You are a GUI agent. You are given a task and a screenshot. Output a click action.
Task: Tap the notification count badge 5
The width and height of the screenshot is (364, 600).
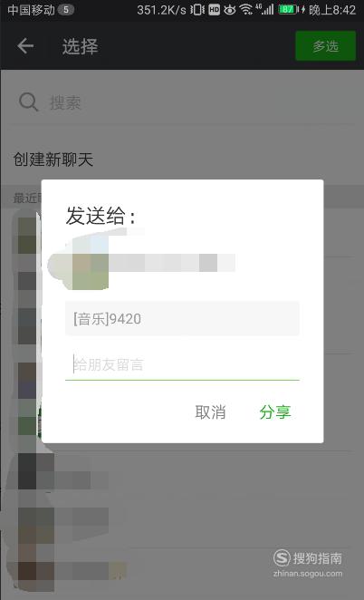66,10
